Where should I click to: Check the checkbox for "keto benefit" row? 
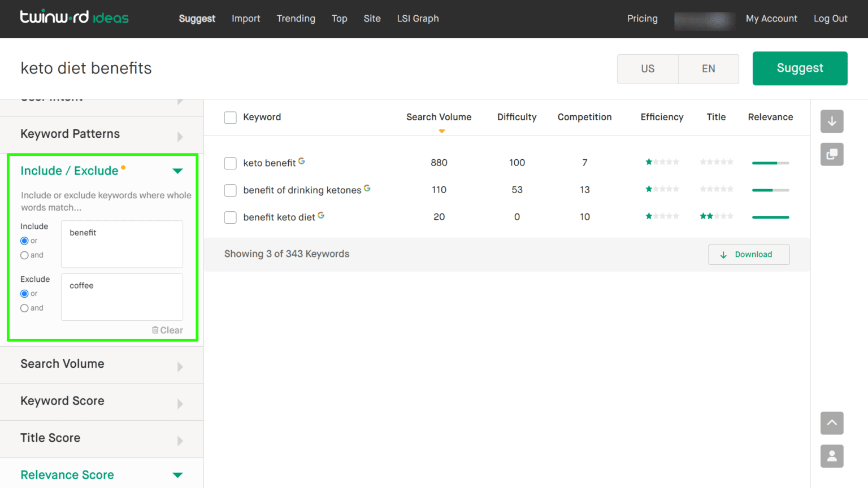pyautogui.click(x=230, y=163)
